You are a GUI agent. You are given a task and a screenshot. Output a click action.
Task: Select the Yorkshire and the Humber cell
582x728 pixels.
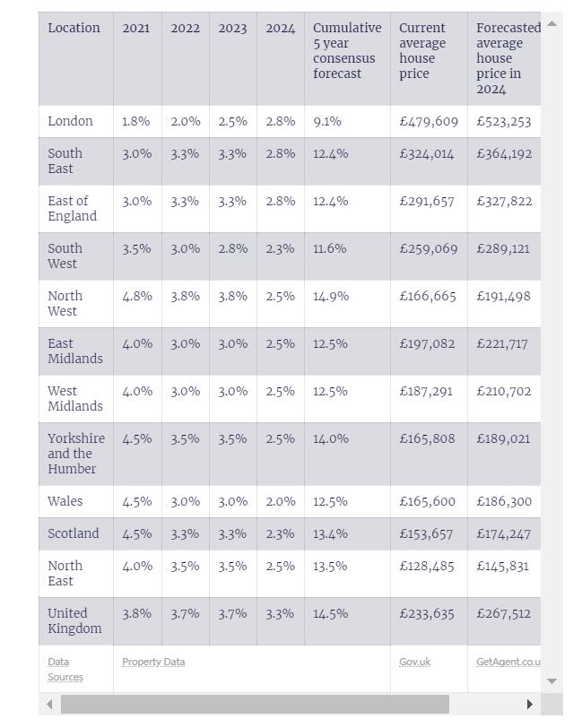pos(76,453)
